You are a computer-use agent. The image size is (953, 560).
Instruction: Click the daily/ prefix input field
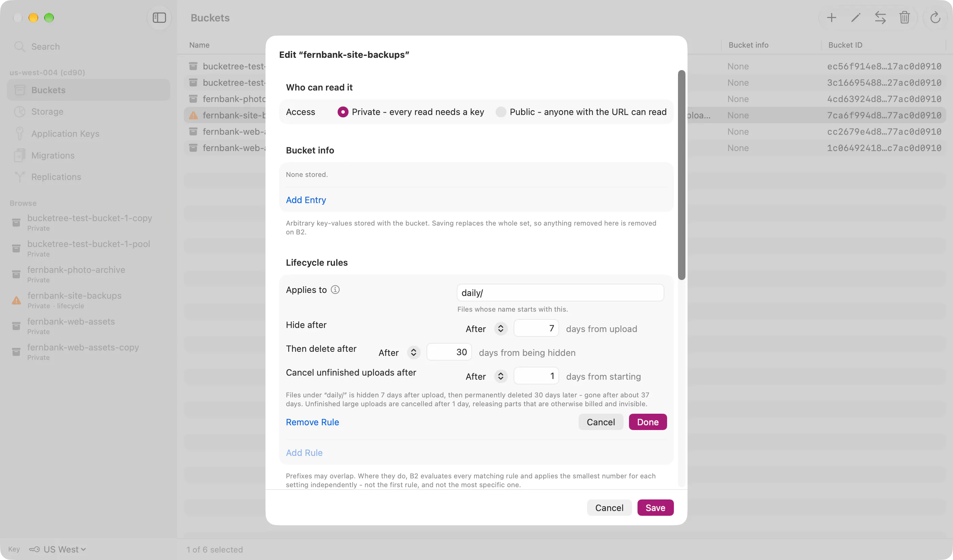point(560,293)
